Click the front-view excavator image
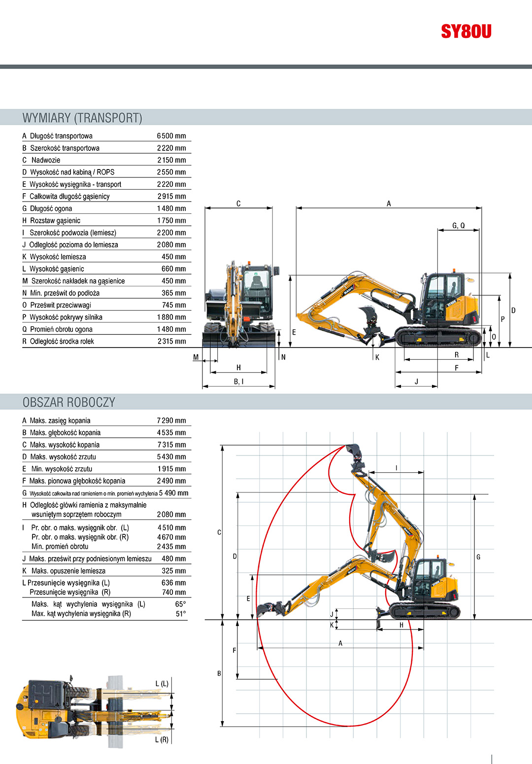Screen dimensions: 532x764 click(239, 304)
